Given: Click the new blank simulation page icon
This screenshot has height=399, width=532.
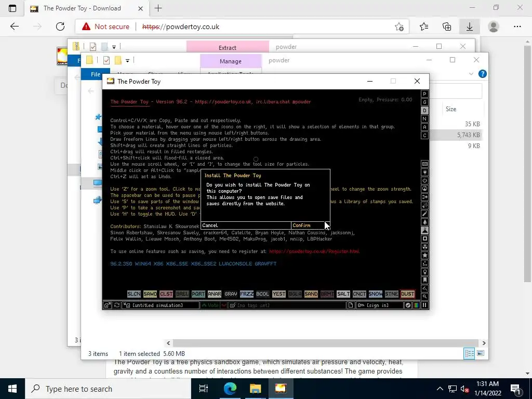Looking at the screenshot, I should [351, 305].
